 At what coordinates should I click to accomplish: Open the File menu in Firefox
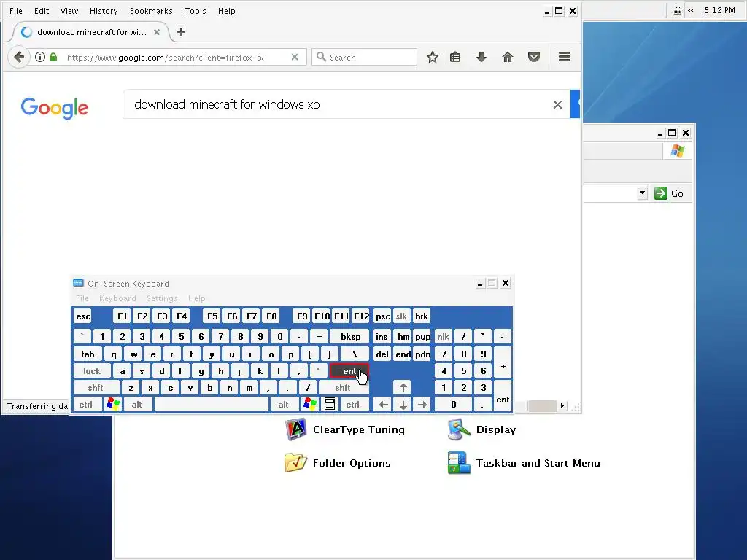16,11
